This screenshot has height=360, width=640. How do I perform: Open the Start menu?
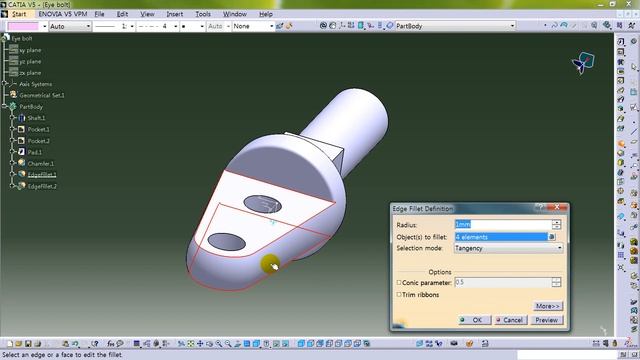point(19,14)
